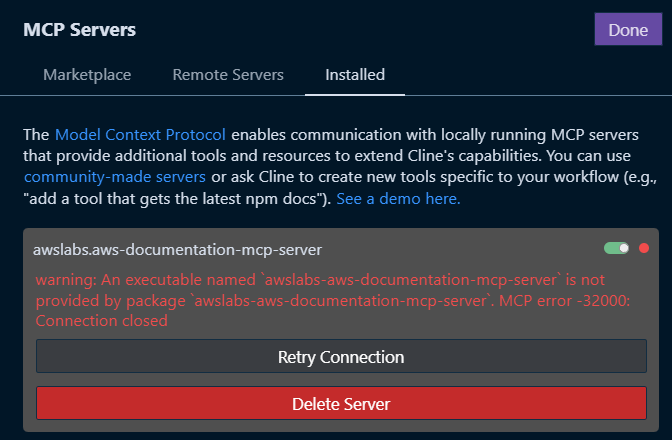Click the red connection status dot
Viewport: 672px width, 440px height.
click(644, 248)
